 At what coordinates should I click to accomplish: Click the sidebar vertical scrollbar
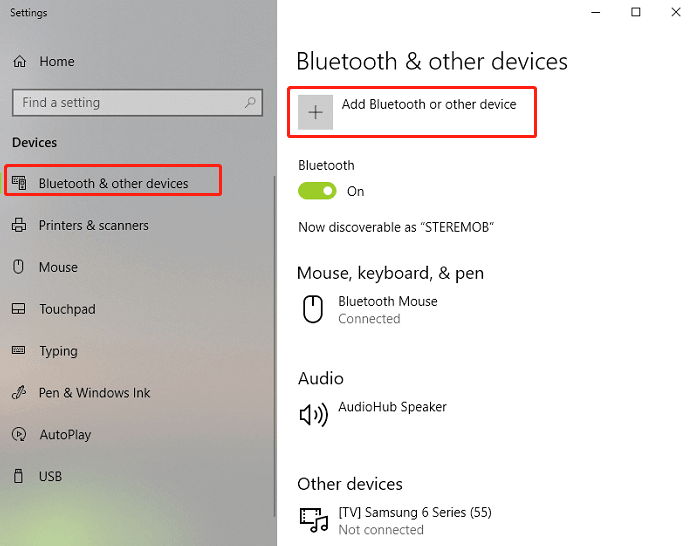275,346
